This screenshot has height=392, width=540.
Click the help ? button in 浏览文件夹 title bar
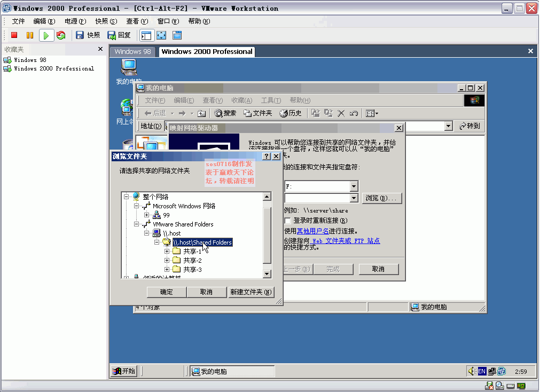(266, 156)
